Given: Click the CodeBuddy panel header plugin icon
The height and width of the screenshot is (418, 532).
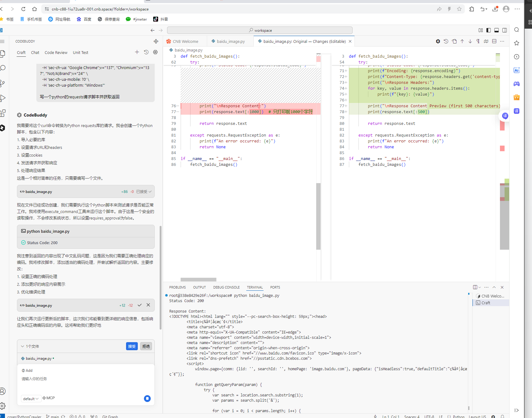Looking at the screenshot, I should (156, 41).
